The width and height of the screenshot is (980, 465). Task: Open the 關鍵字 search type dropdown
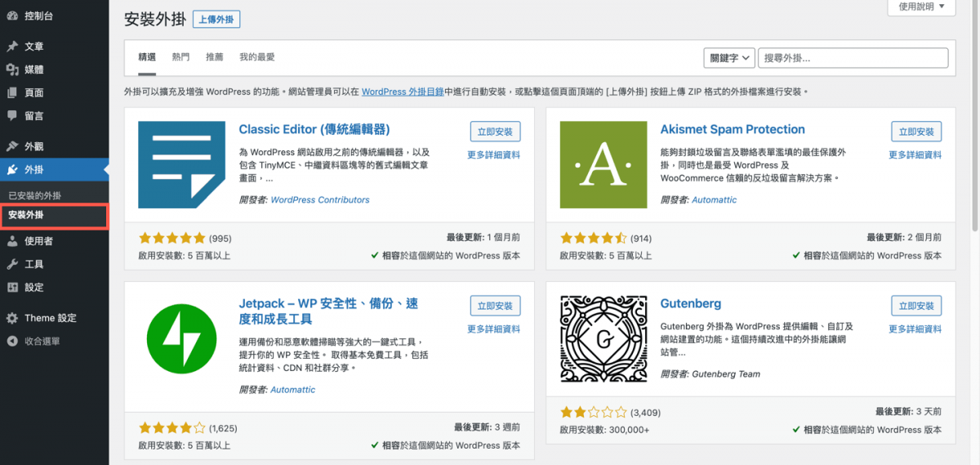[x=728, y=58]
